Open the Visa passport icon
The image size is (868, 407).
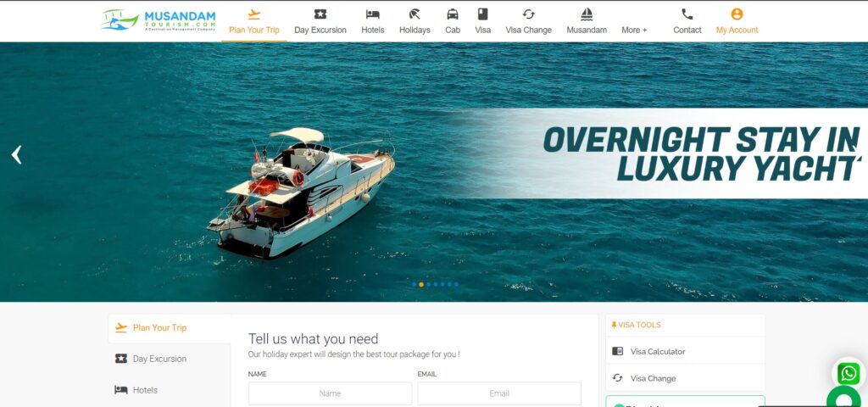point(482,14)
